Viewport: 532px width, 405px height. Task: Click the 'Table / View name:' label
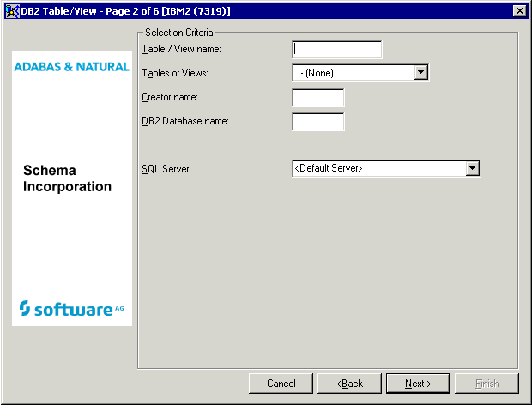click(181, 49)
